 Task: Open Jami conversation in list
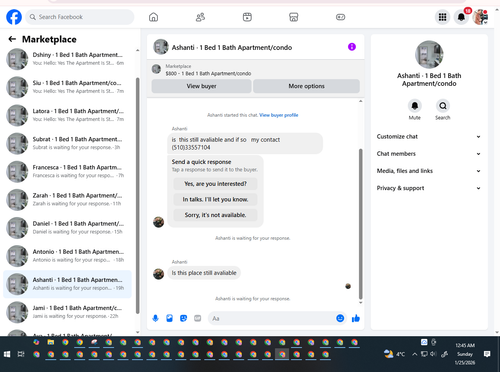pos(68,312)
